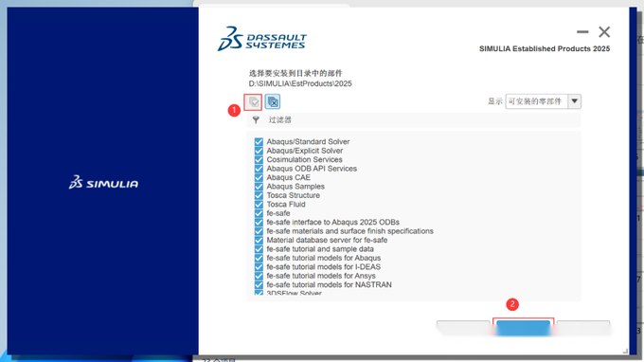Viewport: 644px width, 362px height.
Task: Click the filter funnel icon
Action: [x=256, y=120]
